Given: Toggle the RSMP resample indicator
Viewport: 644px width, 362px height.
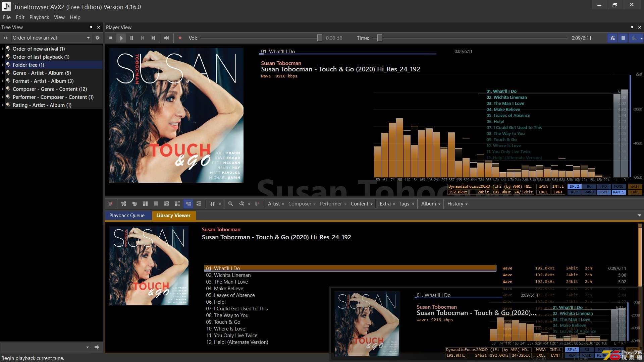Looking at the screenshot, I should 604,192.
